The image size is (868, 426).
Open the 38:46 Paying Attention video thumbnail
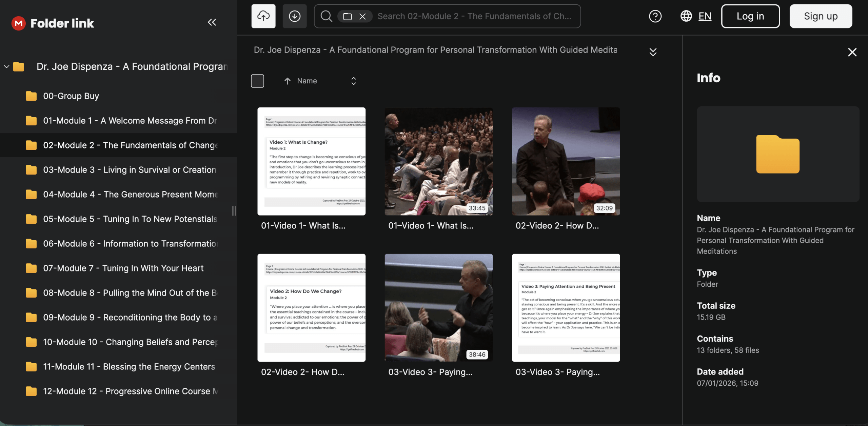[x=438, y=307]
